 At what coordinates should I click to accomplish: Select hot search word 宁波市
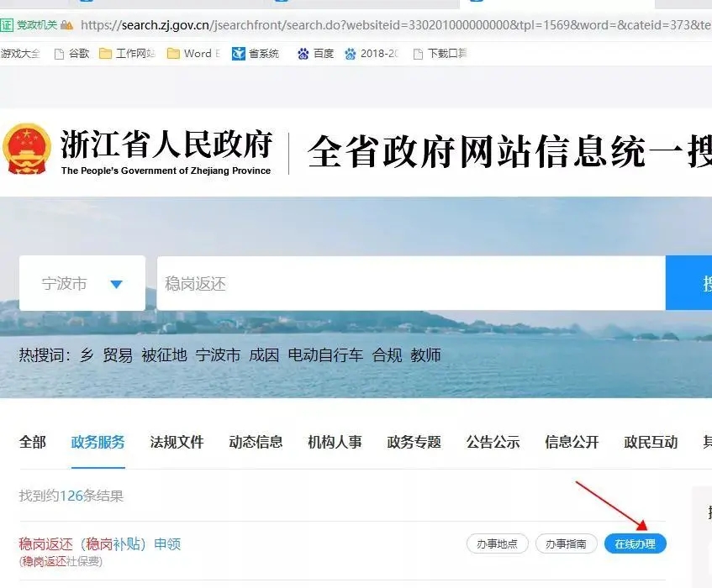tap(218, 354)
